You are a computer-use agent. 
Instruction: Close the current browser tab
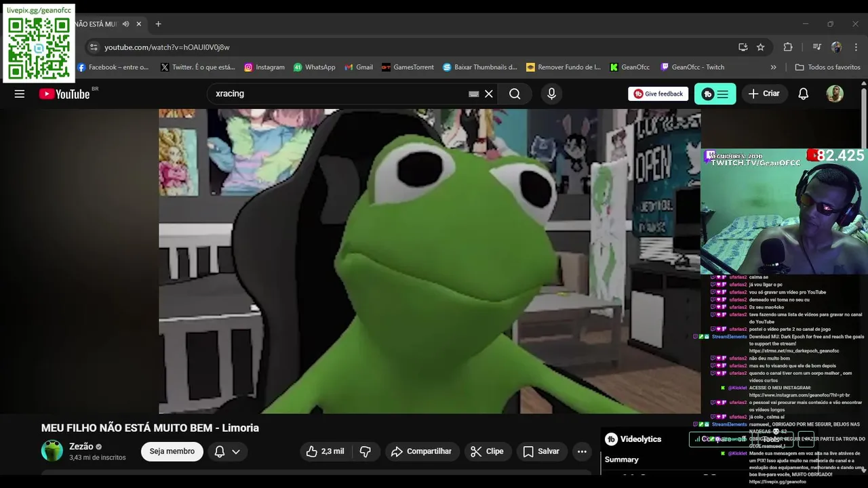click(139, 24)
